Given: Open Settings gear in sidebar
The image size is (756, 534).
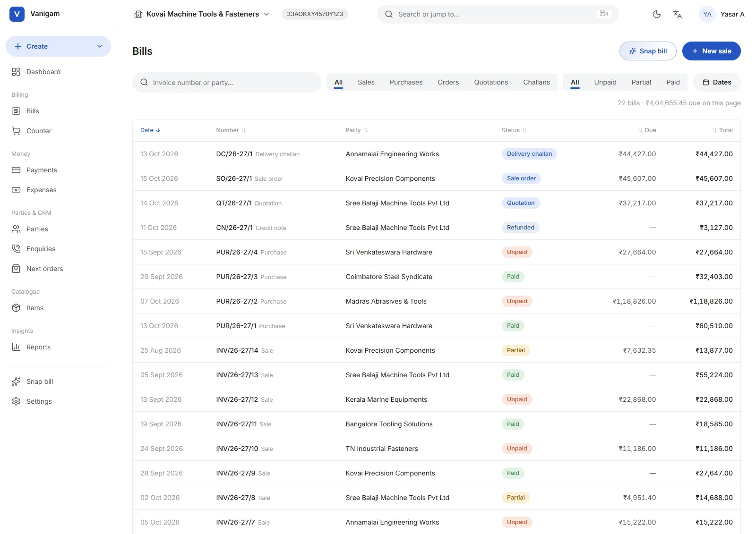Looking at the screenshot, I should coord(58,401).
